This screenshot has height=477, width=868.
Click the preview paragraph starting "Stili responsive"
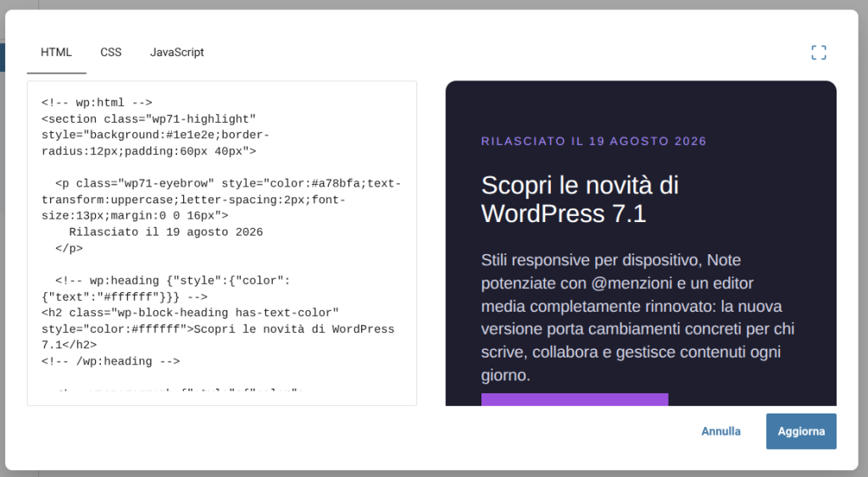pyautogui.click(x=637, y=318)
